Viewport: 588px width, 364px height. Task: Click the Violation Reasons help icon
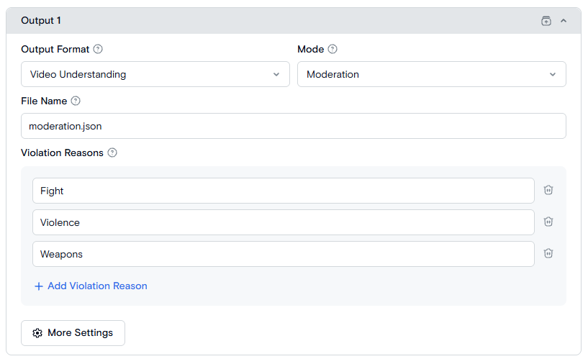pos(112,153)
